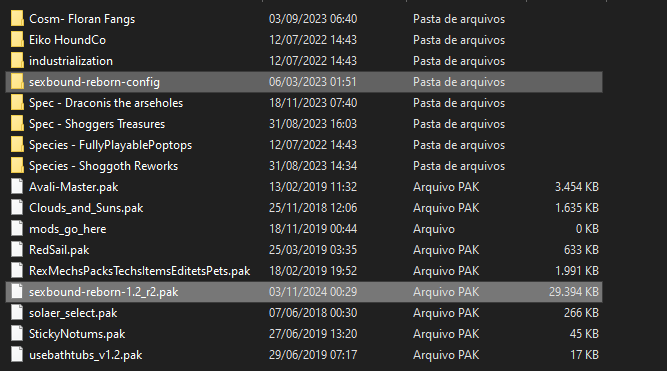The image size is (667, 371).
Task: Click the Avali-Master.pak file icon
Action: pyautogui.click(x=17, y=187)
